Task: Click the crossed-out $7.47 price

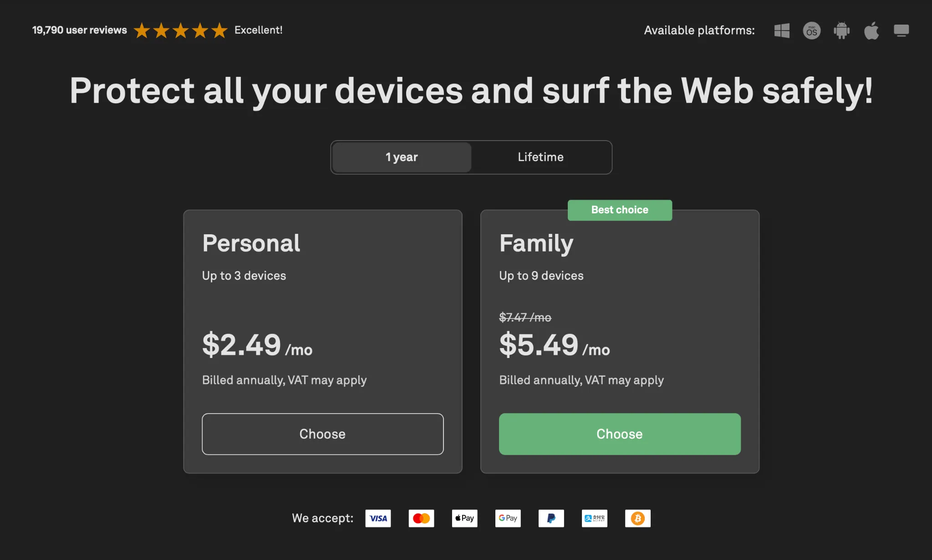Action: tap(525, 317)
